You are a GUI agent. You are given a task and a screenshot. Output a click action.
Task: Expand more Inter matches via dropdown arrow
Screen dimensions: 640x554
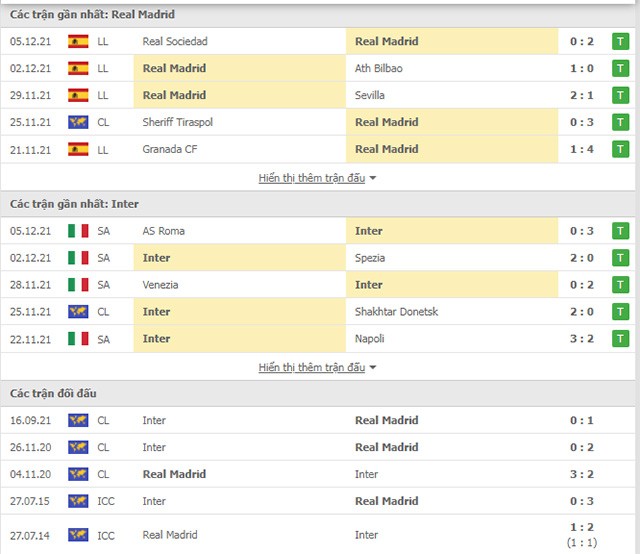pos(372,368)
